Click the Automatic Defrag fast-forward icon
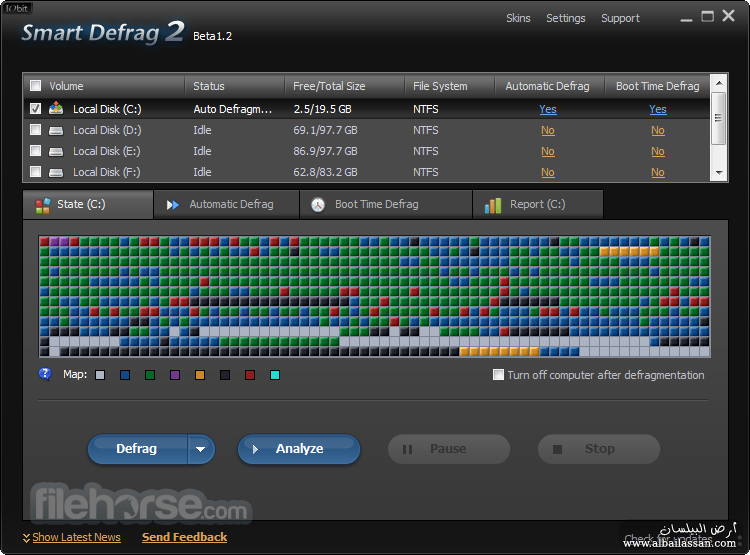Screen dimensions: 750x555 click(x=173, y=205)
